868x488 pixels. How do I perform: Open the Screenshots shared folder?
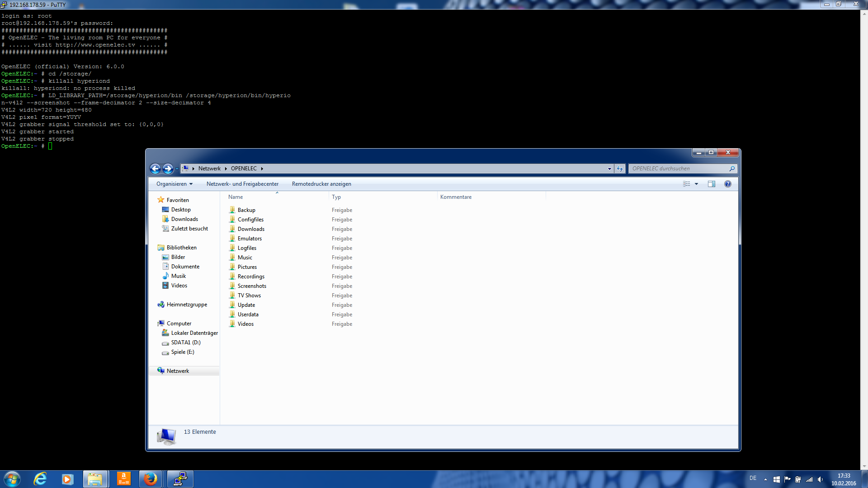(251, 286)
